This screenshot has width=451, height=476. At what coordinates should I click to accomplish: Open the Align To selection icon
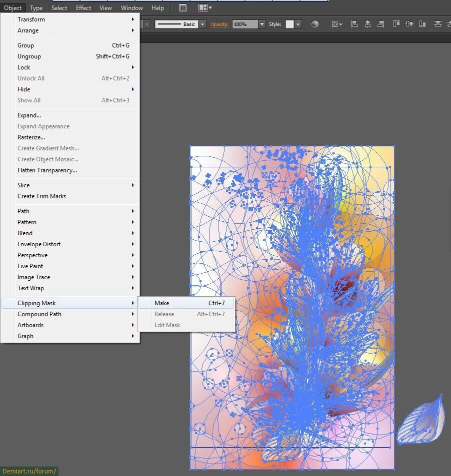click(336, 24)
